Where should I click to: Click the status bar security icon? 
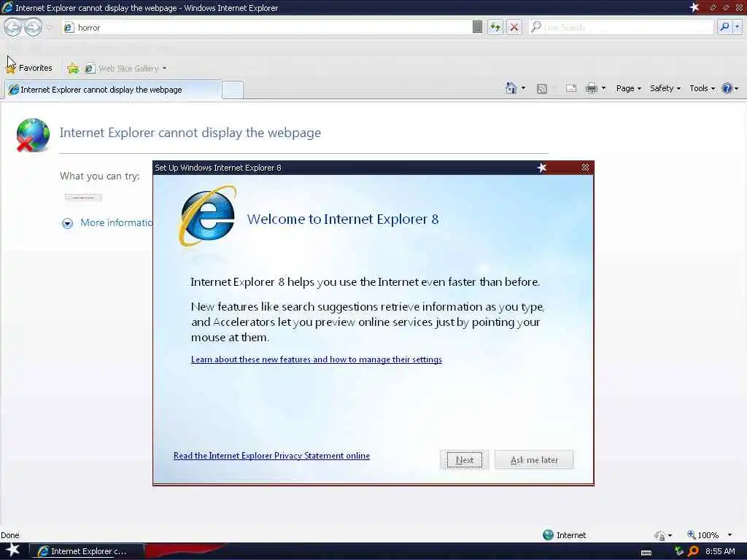659,536
